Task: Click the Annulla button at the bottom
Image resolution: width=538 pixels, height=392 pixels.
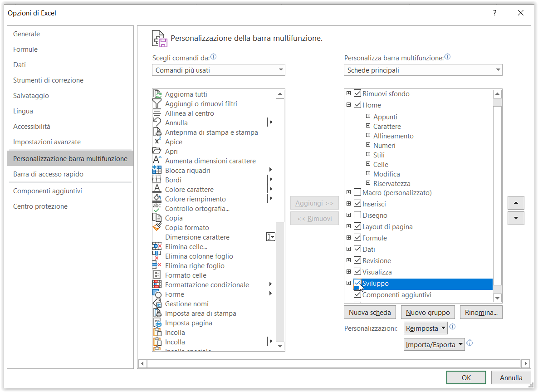Action: tap(511, 377)
